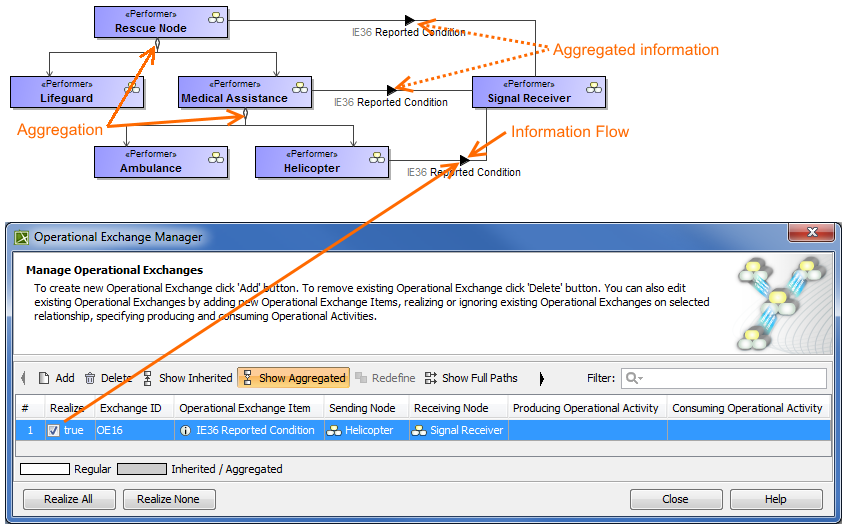Screen dimensions: 849x531
Task: Click the Realize column header
Action: point(70,408)
